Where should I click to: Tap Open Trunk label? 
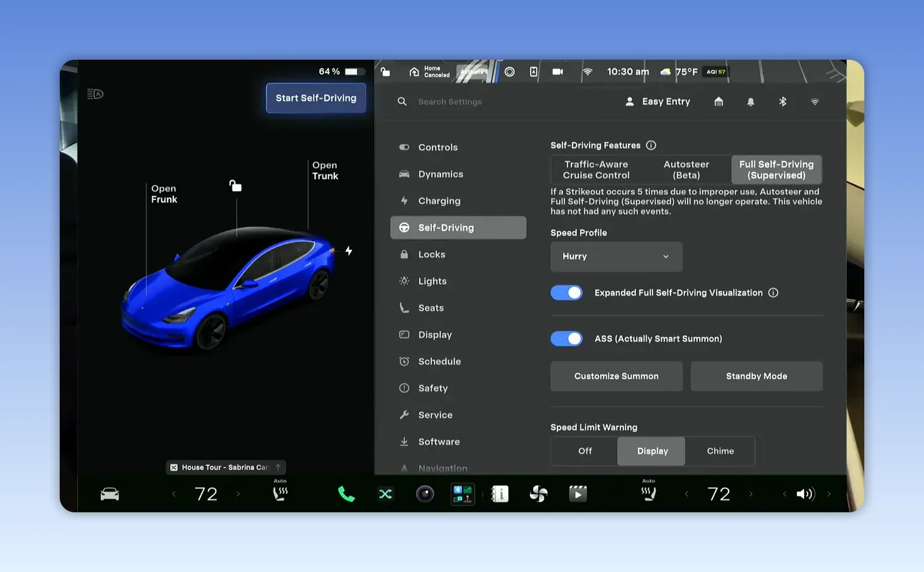click(325, 170)
